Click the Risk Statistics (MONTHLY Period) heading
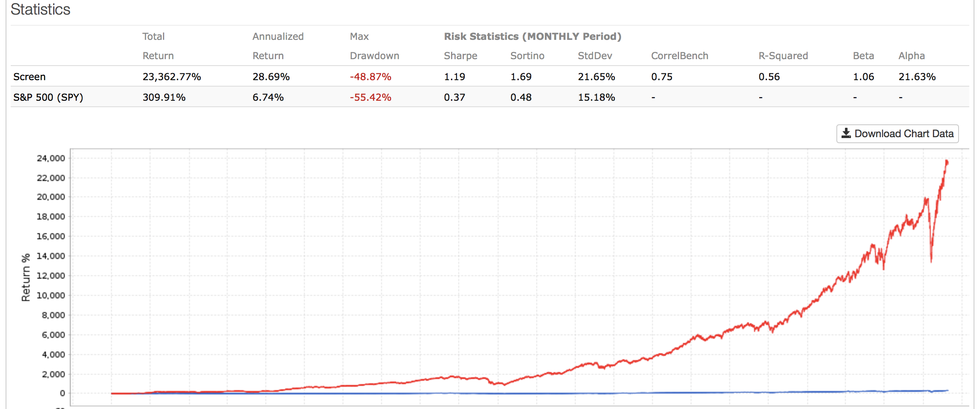This screenshot has width=980, height=409. pyautogui.click(x=532, y=36)
